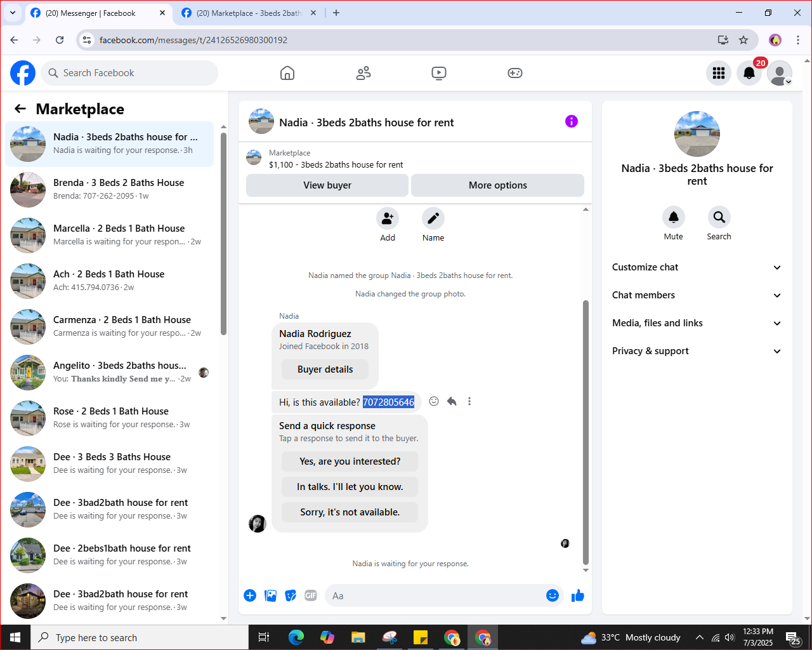Screen dimensions: 812x650
Task: Choose a GIF in composer
Action: pos(311,595)
